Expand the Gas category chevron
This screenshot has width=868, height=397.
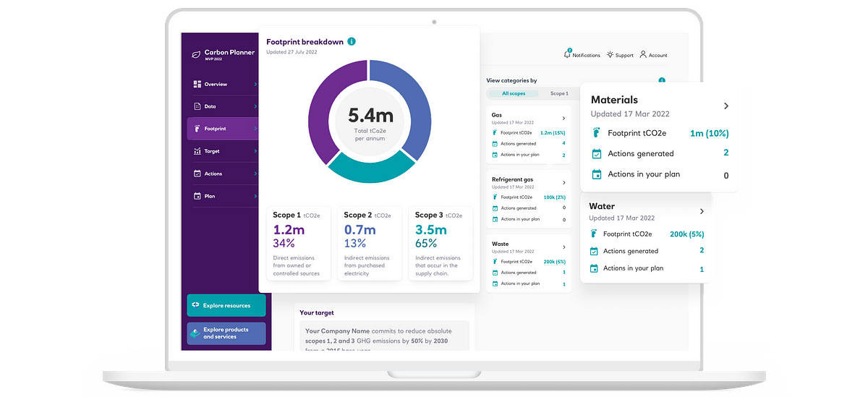click(x=563, y=118)
